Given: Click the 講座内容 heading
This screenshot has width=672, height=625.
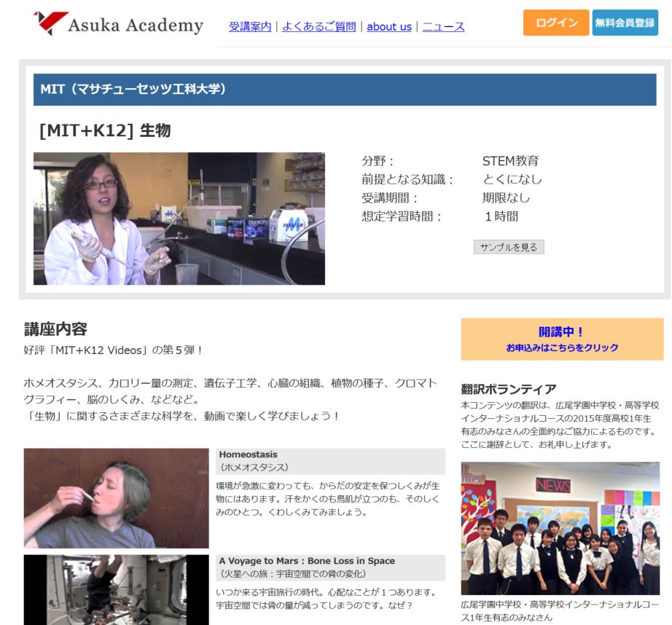Looking at the screenshot, I should click(55, 329).
